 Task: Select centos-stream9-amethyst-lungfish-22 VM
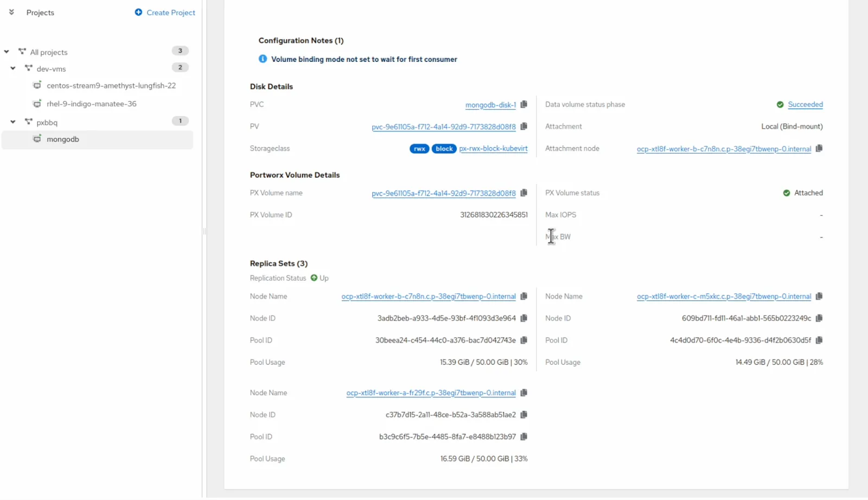[111, 86]
